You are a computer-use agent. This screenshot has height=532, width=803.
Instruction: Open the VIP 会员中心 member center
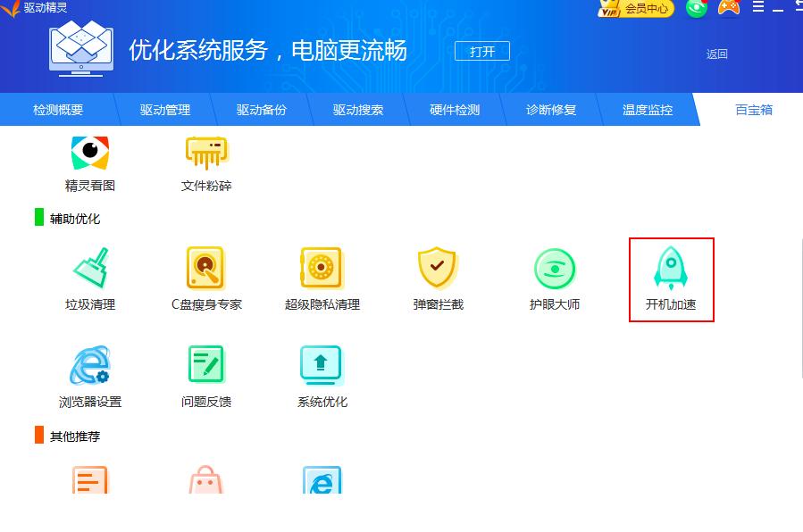(635, 8)
